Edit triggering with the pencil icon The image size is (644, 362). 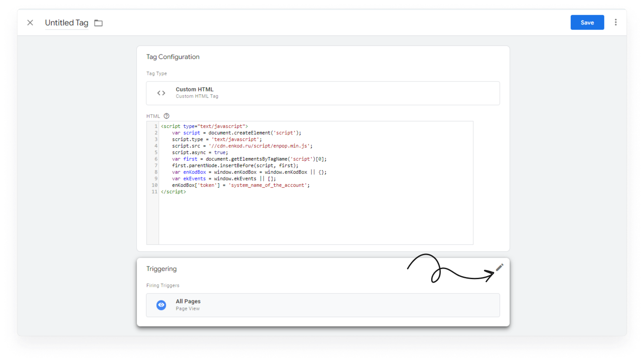click(500, 267)
